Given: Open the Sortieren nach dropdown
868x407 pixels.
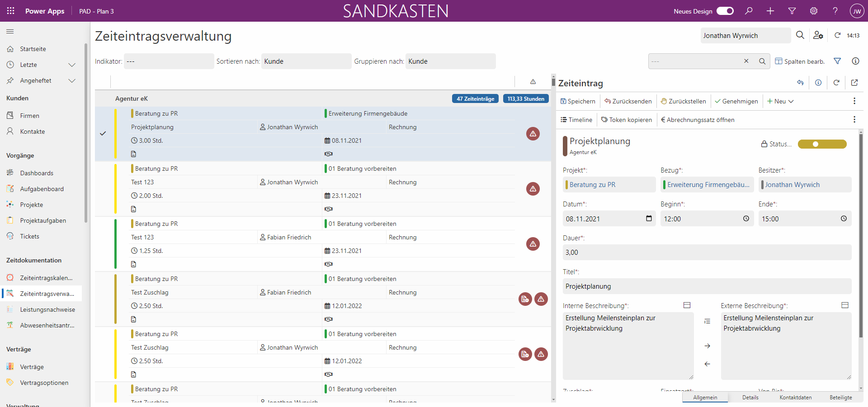Looking at the screenshot, I should click(x=307, y=61).
